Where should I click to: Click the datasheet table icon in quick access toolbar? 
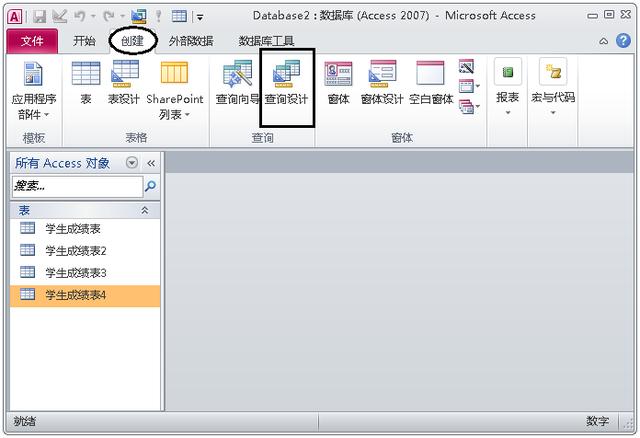click(179, 17)
